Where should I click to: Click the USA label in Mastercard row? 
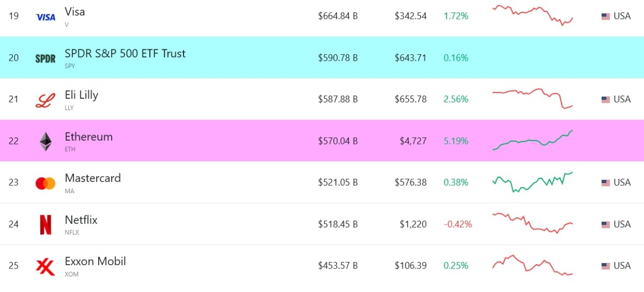click(622, 182)
